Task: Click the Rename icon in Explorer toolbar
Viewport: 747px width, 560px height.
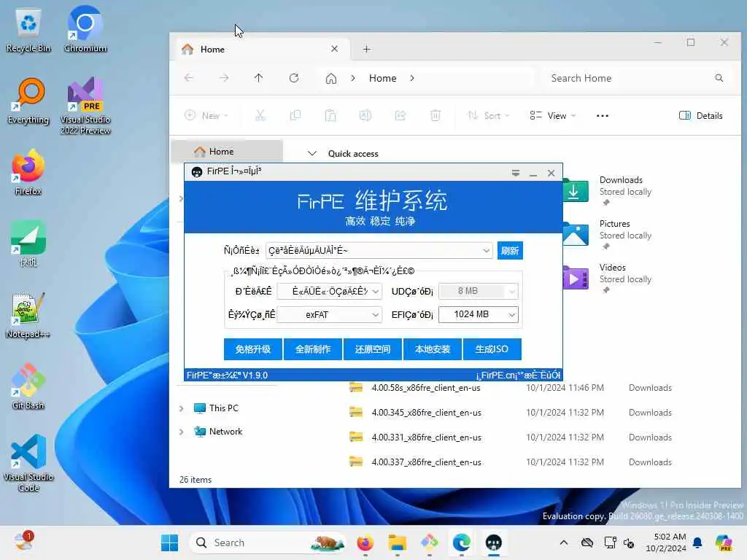Action: click(365, 115)
